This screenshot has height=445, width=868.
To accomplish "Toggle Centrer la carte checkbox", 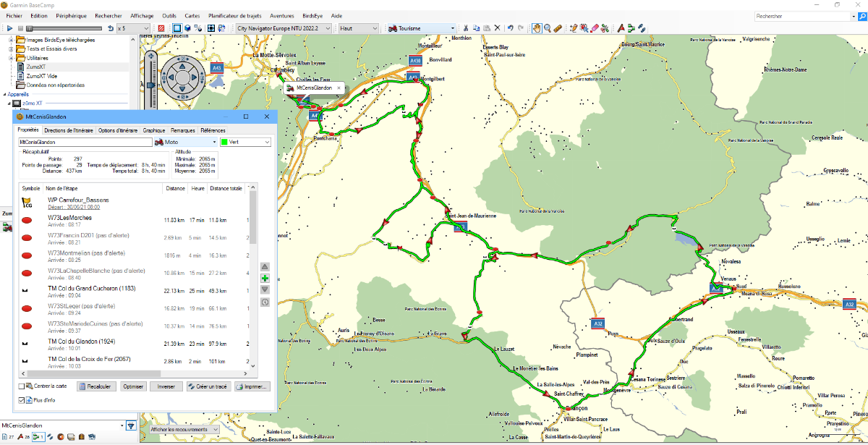I will (22, 386).
